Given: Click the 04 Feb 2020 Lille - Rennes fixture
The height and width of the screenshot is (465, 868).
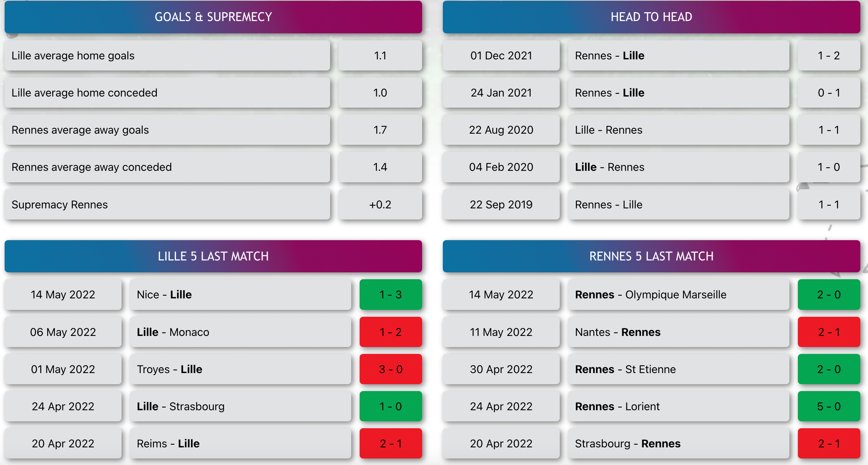Looking at the screenshot, I should (x=679, y=167).
